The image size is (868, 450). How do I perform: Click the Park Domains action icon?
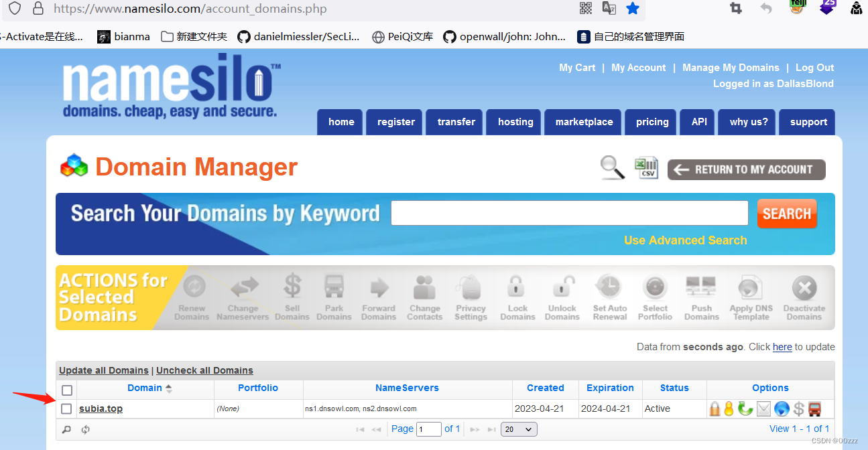[x=334, y=287]
